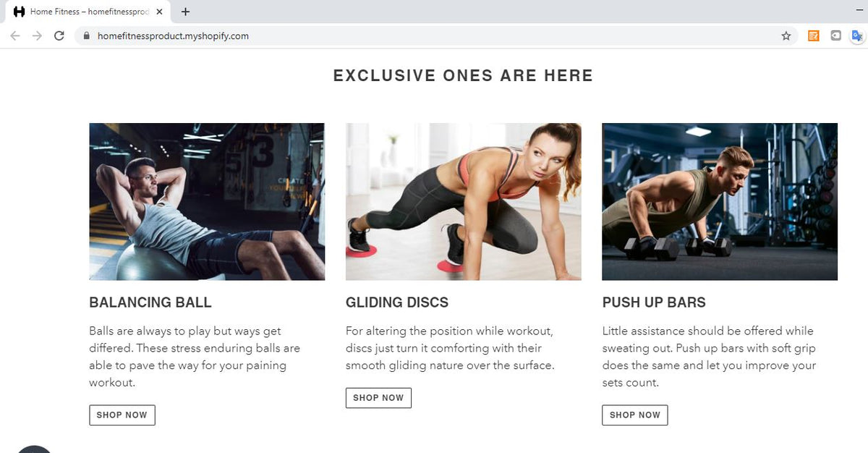Viewport: 868px width, 453px height.
Task: Open the Balancing Ball product image
Action: tap(207, 201)
